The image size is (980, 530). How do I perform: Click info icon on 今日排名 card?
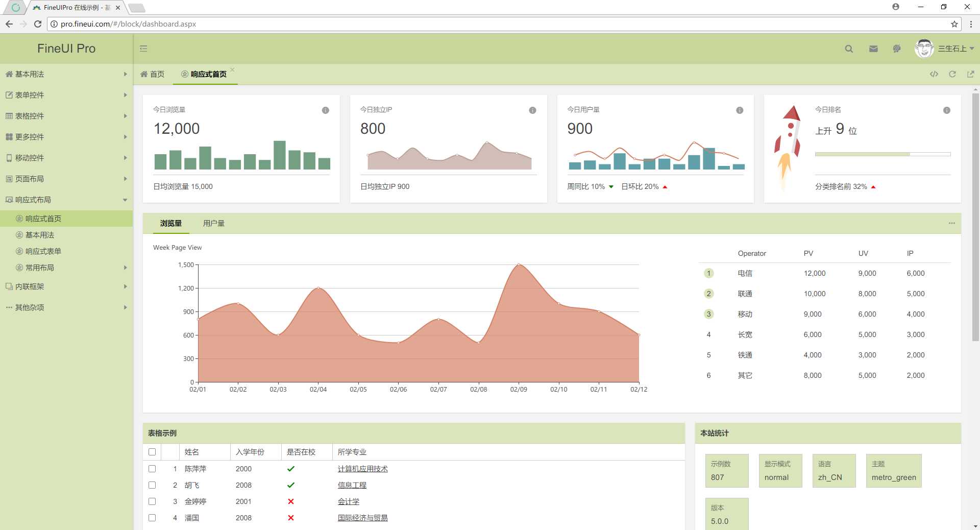[947, 110]
